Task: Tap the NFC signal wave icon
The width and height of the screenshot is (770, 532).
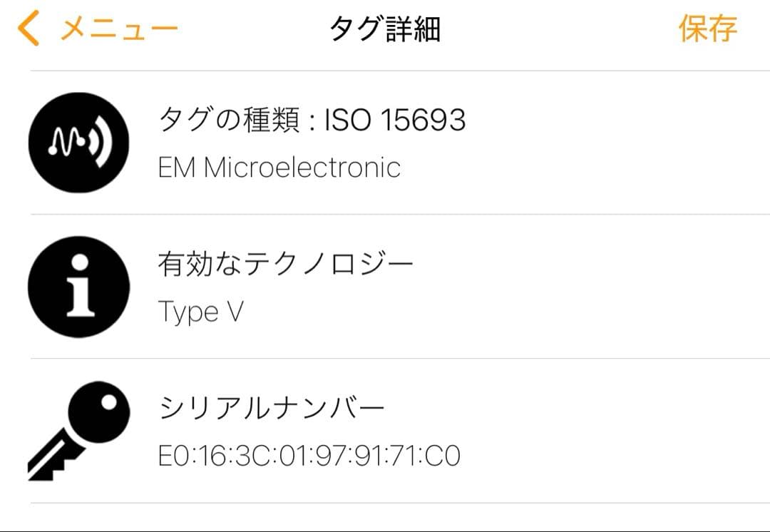Action: [78, 143]
